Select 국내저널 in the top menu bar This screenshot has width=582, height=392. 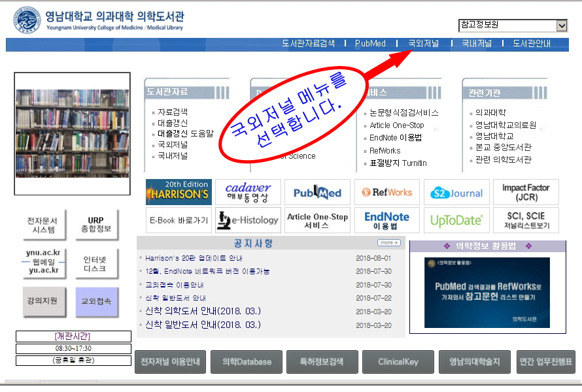coord(477,43)
